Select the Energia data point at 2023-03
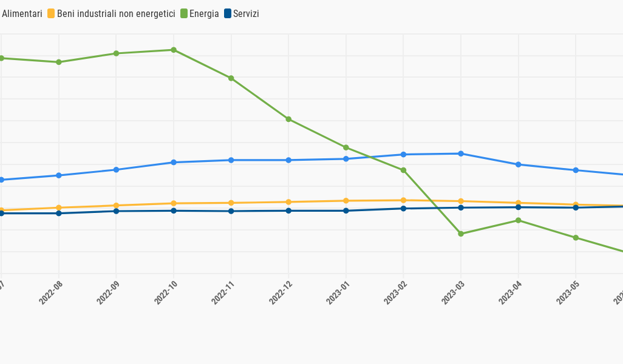Image resolution: width=623 pixels, height=364 pixels. [x=461, y=234]
